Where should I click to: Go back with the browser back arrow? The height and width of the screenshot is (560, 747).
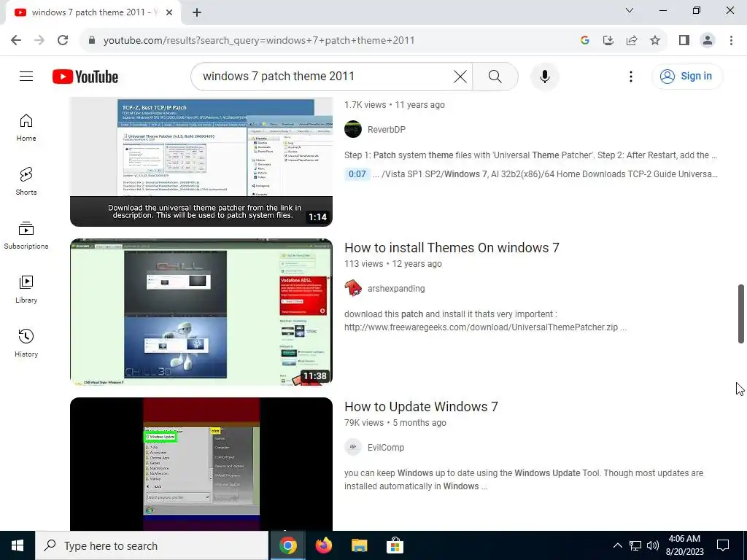pyautogui.click(x=16, y=40)
